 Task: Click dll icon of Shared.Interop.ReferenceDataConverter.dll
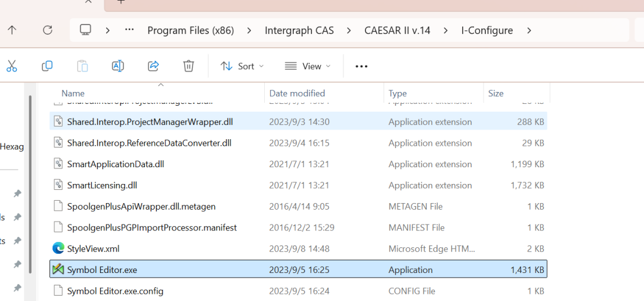pyautogui.click(x=58, y=143)
